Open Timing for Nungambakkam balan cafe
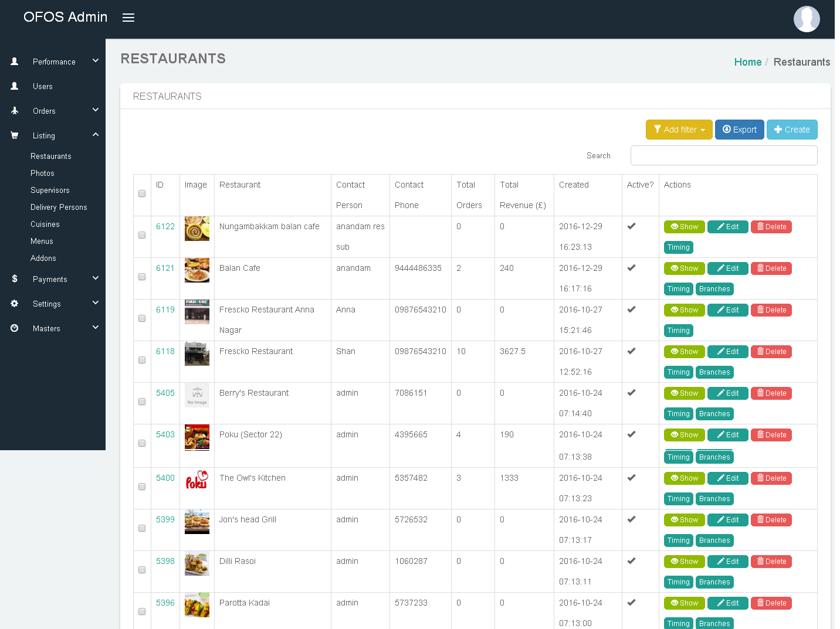 (679, 247)
